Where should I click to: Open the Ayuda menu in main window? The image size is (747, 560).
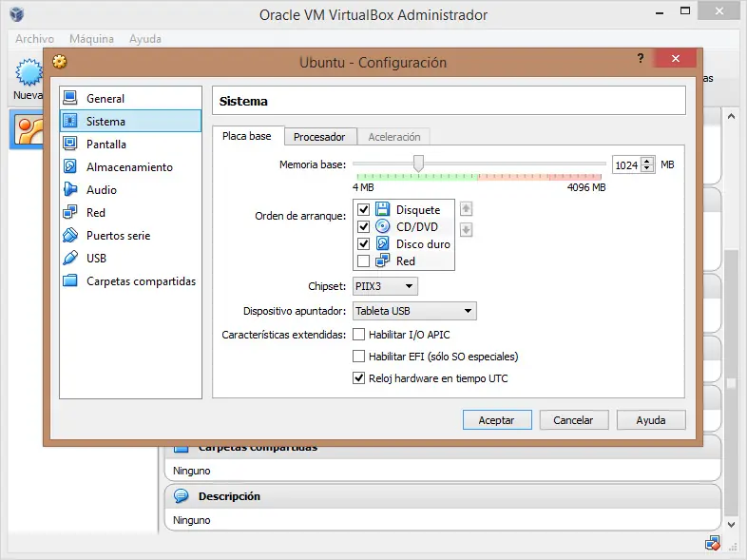click(x=145, y=39)
